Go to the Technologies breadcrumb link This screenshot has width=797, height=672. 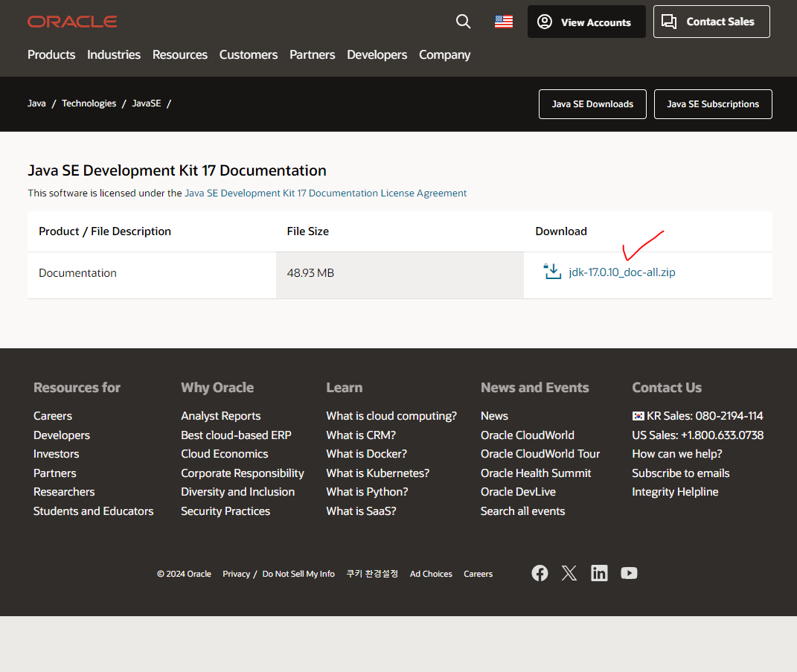(89, 103)
